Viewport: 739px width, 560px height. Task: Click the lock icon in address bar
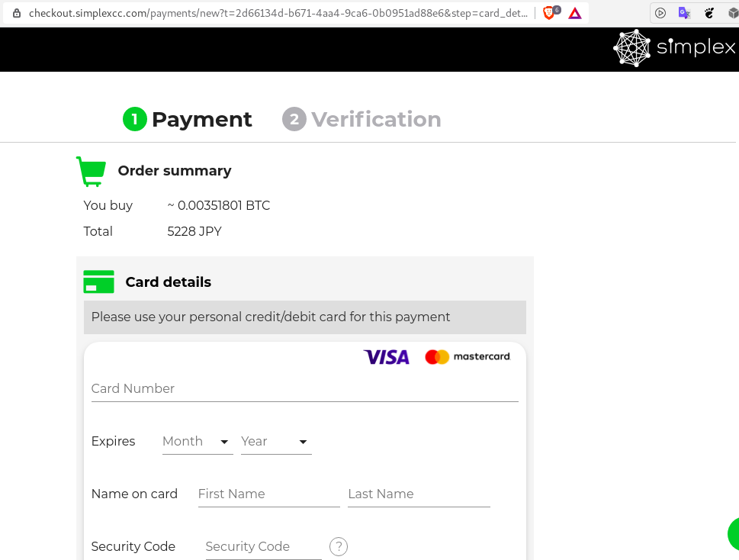pos(17,13)
